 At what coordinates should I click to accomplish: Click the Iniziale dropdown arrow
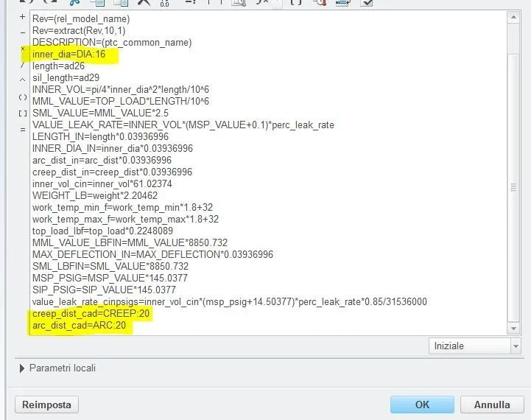(x=516, y=346)
